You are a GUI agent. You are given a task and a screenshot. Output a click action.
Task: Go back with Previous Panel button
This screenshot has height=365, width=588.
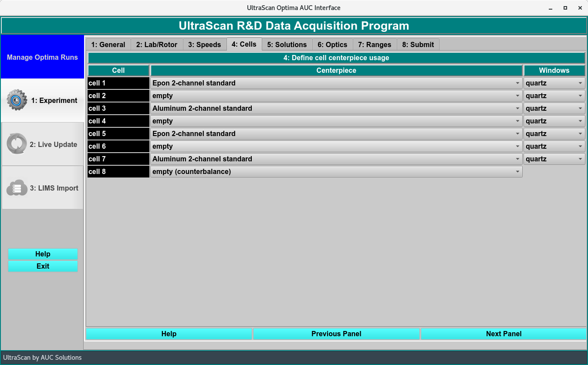click(336, 334)
